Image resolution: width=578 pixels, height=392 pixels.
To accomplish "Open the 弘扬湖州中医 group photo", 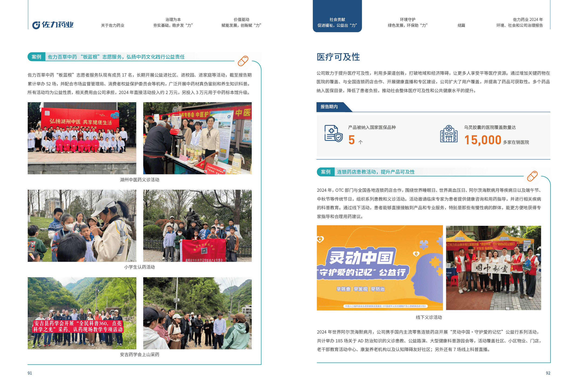I will coord(82,138).
